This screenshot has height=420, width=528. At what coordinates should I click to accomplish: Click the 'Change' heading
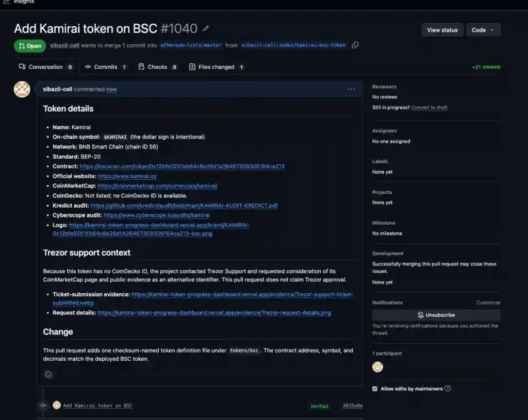tap(58, 332)
